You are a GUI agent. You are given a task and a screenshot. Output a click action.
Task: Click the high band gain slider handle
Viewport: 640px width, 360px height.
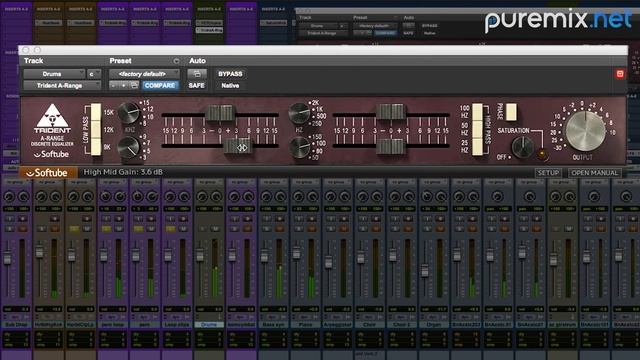(220, 113)
